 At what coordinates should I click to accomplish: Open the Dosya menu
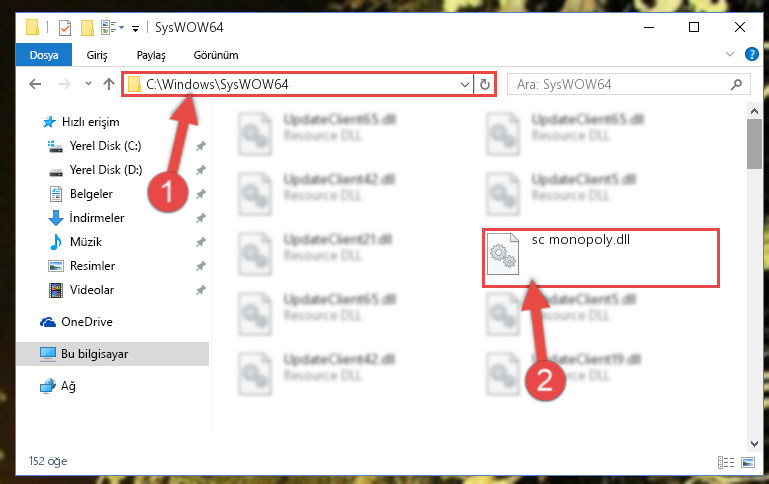coord(44,54)
